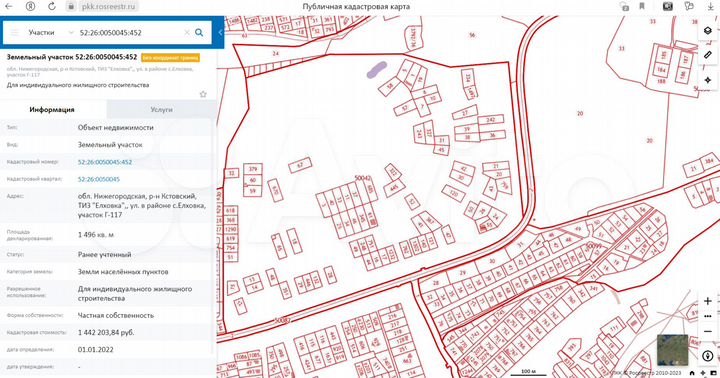Click inside the cadastral number search field
720x378 pixels.
point(130,33)
